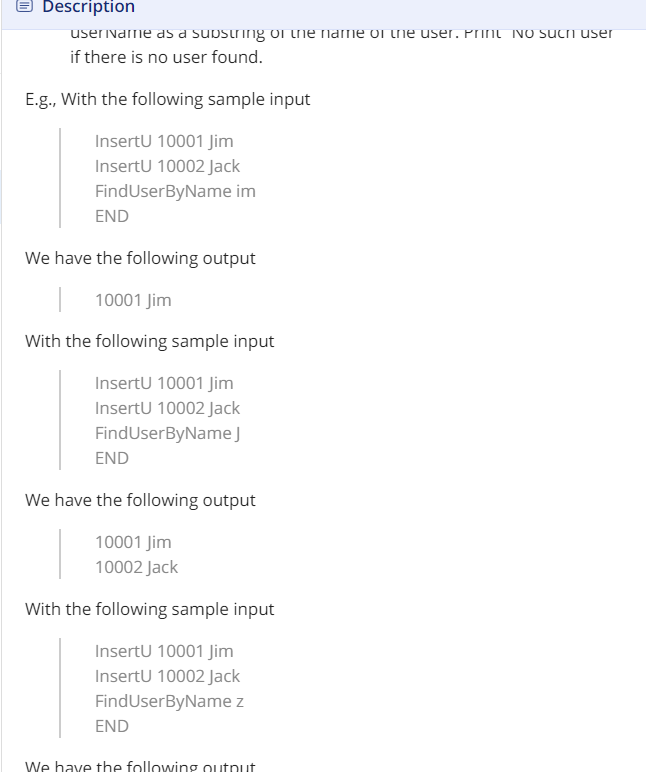Click END in the second sample input block
This screenshot has height=772, width=646.
[112, 458]
